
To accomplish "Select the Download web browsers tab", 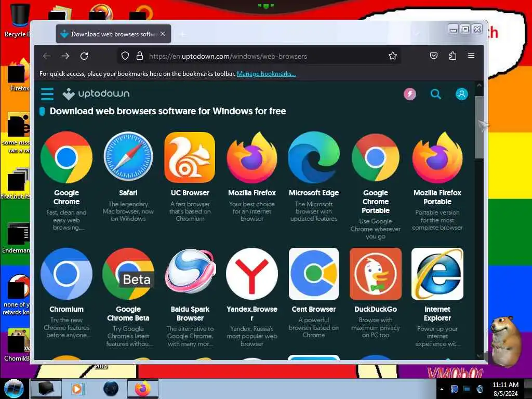I will [x=113, y=34].
